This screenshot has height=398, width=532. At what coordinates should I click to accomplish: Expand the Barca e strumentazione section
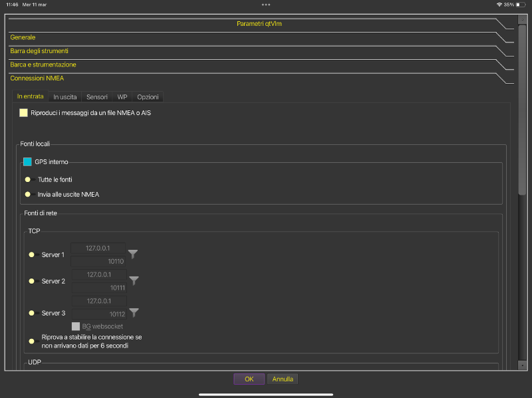pos(43,64)
